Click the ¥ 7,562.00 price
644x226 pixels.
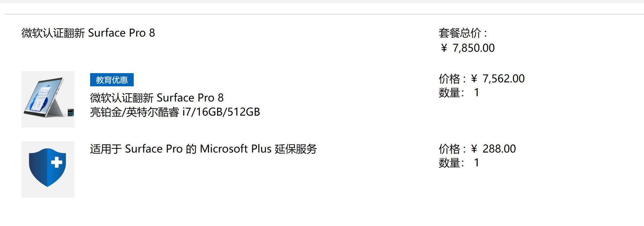(x=497, y=79)
